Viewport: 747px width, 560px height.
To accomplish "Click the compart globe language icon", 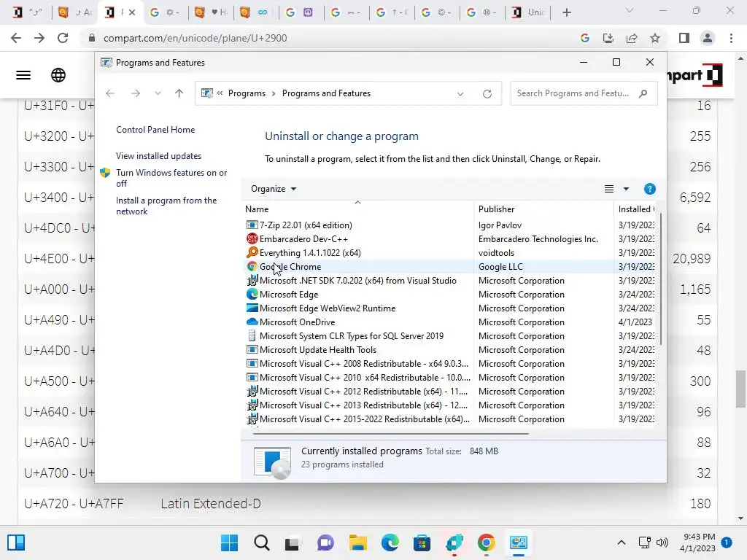I will click(58, 75).
